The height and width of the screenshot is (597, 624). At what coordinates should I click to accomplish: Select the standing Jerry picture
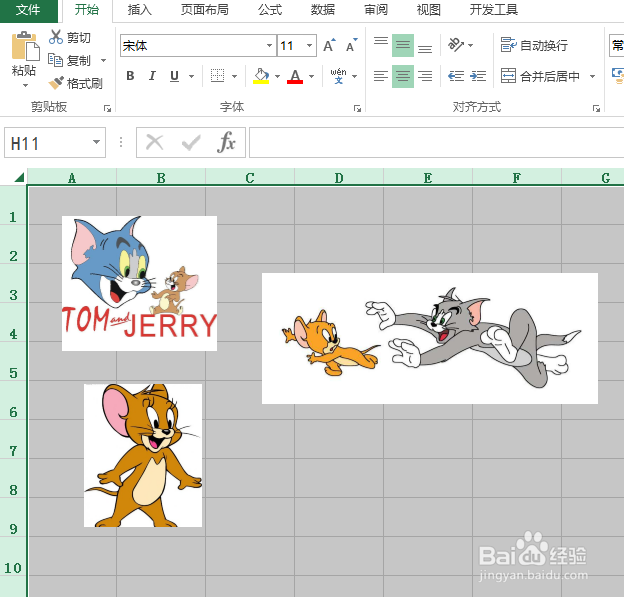(143, 455)
